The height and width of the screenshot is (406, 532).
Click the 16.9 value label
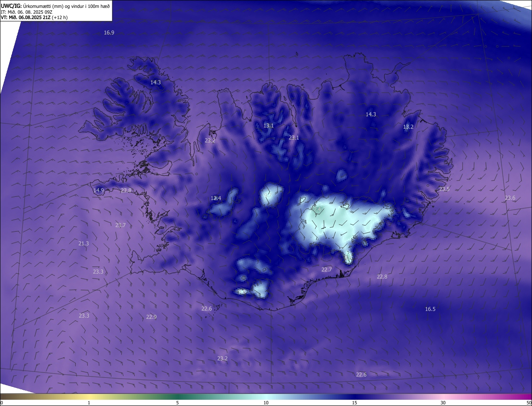[x=109, y=32]
